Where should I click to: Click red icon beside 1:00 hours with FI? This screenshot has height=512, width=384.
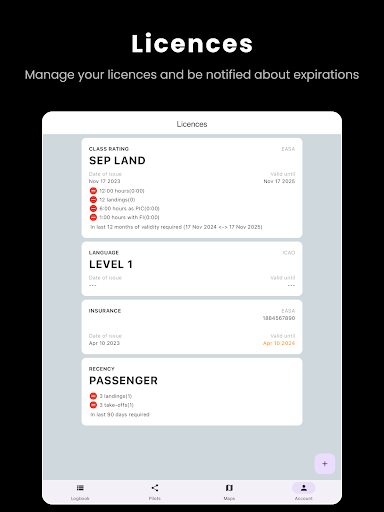click(93, 217)
